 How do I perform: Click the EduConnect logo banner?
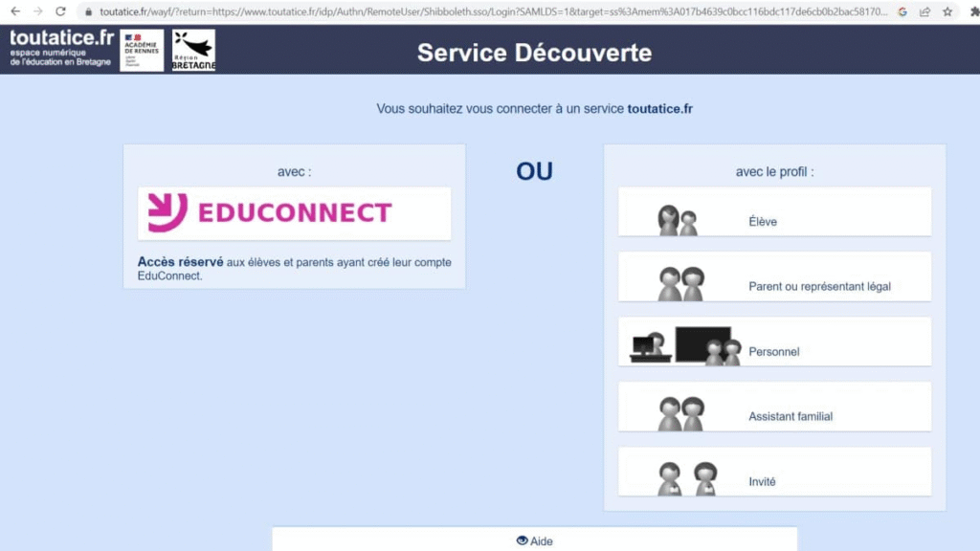[x=295, y=213]
